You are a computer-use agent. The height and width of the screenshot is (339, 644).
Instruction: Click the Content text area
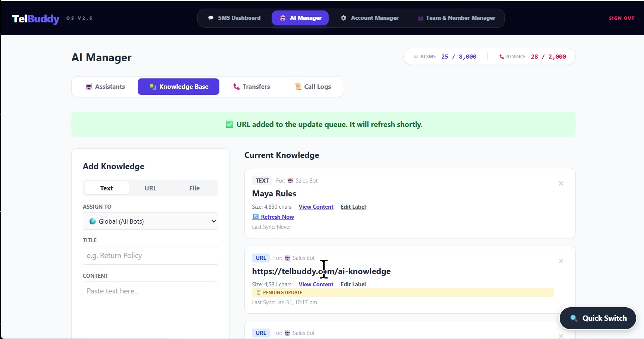[x=150, y=310]
